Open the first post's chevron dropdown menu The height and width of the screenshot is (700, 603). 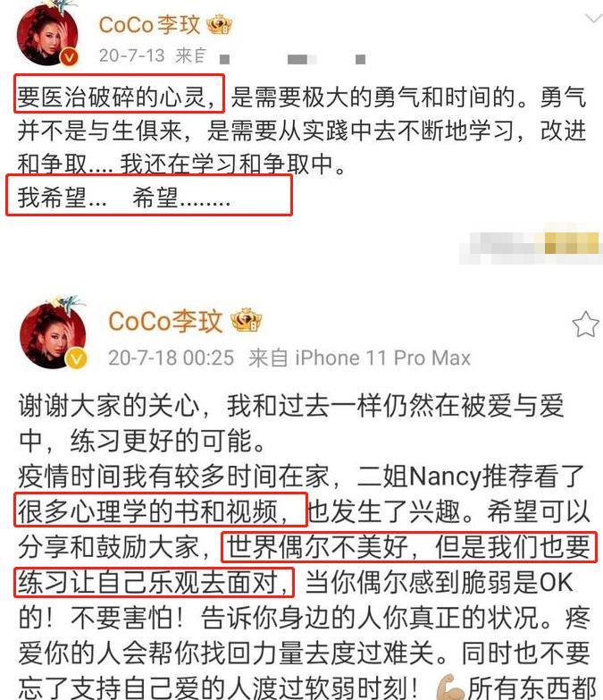[x=594, y=18]
